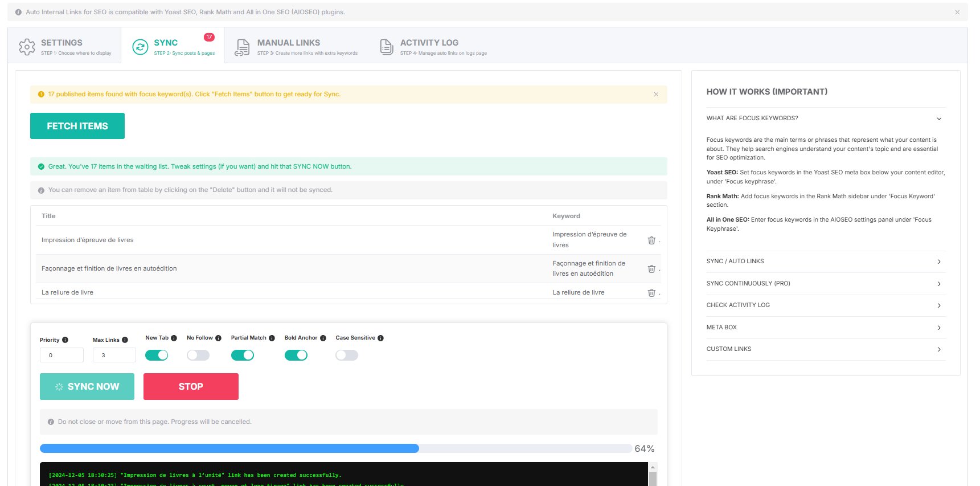
Task: Click the warning icon in yellow alert
Action: tap(41, 94)
